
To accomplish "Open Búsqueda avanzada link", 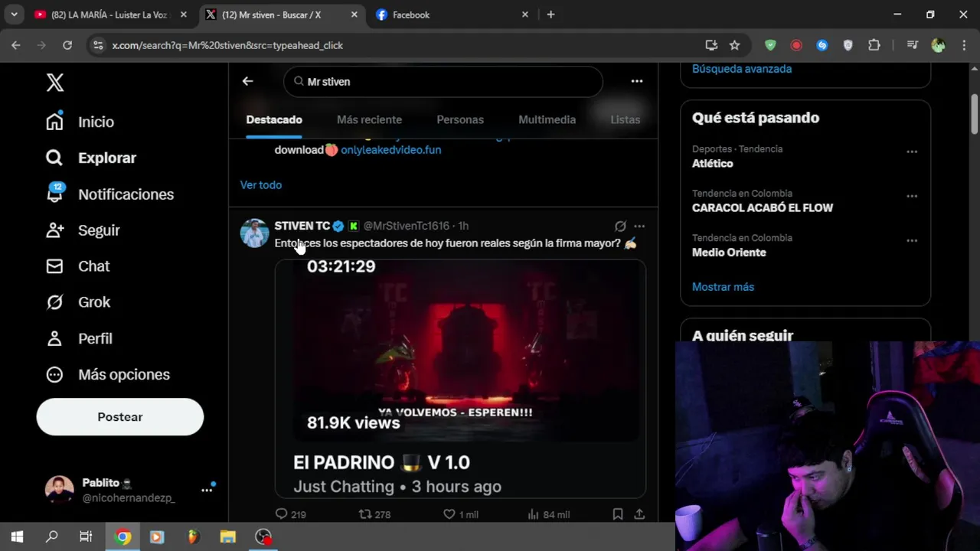I will click(742, 69).
